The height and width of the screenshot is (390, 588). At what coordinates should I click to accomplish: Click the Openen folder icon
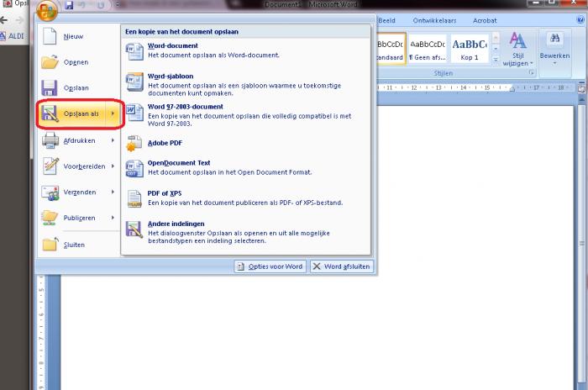click(x=50, y=62)
